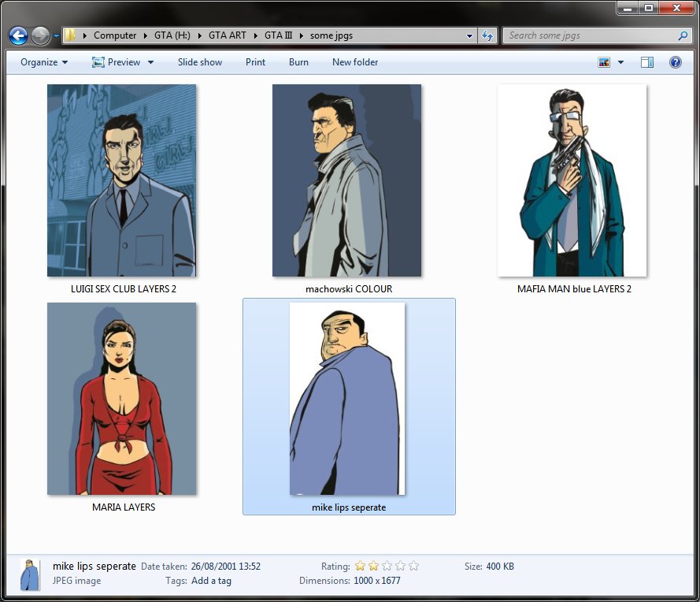
Task: Minimize the Explorer window
Action: (x=628, y=8)
